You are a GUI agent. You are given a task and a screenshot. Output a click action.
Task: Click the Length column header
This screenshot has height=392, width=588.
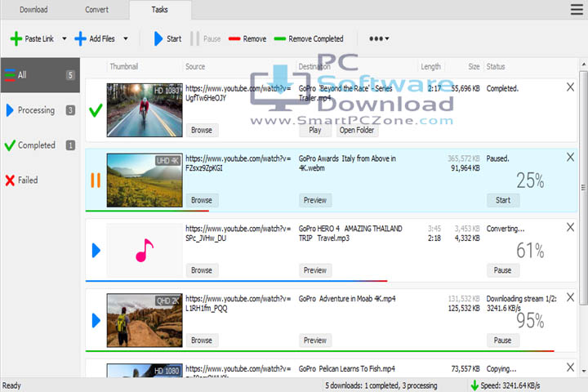[430, 67]
